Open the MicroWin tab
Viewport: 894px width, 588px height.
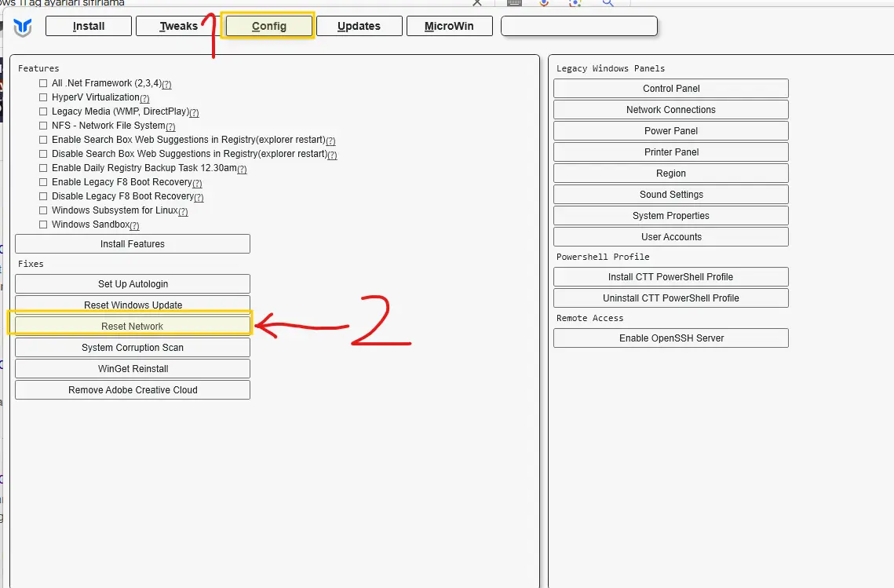pos(449,26)
